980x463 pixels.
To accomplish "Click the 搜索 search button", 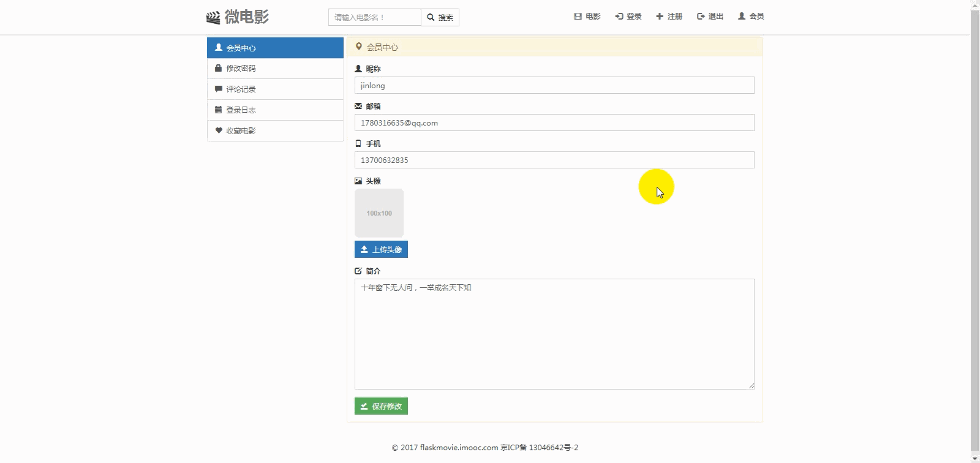I will (440, 17).
